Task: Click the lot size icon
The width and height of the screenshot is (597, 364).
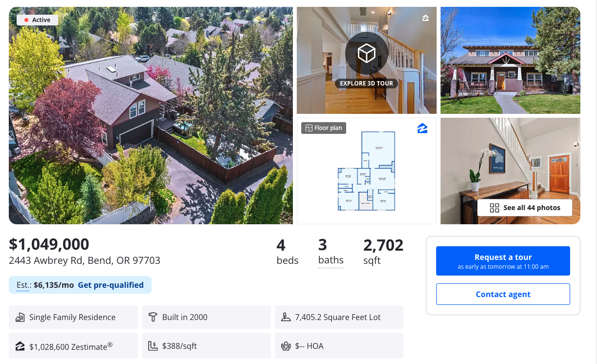Action: 286,317
